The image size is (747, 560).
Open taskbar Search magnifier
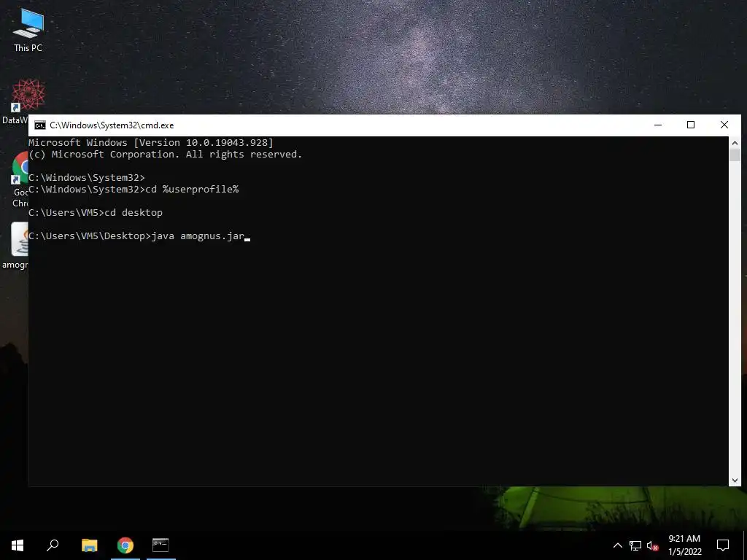point(53,545)
